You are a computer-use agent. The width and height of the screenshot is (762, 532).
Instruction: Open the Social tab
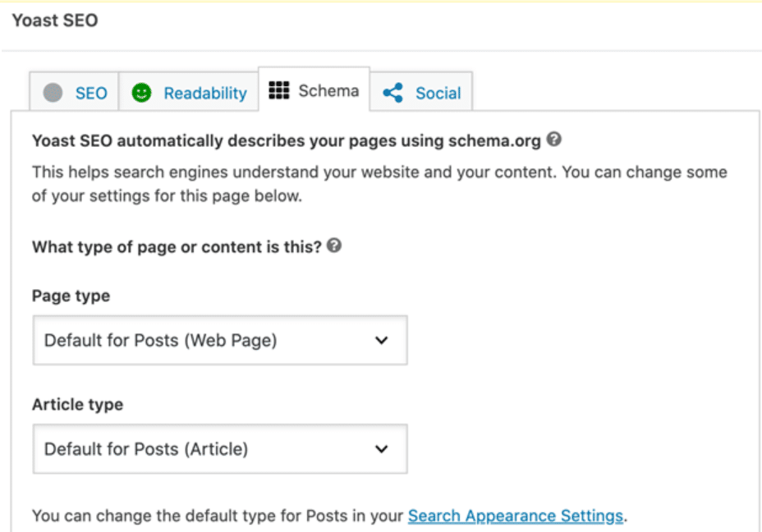(438, 93)
